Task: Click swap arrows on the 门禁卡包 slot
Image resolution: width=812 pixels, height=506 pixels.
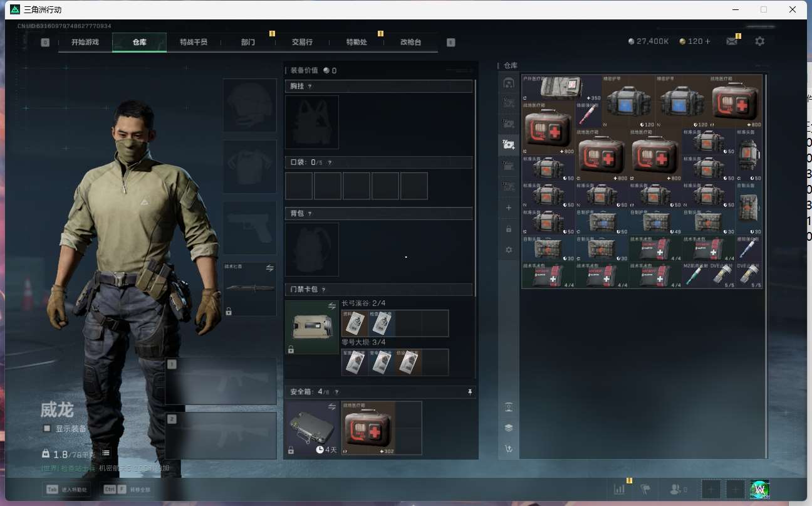Action: coord(332,306)
